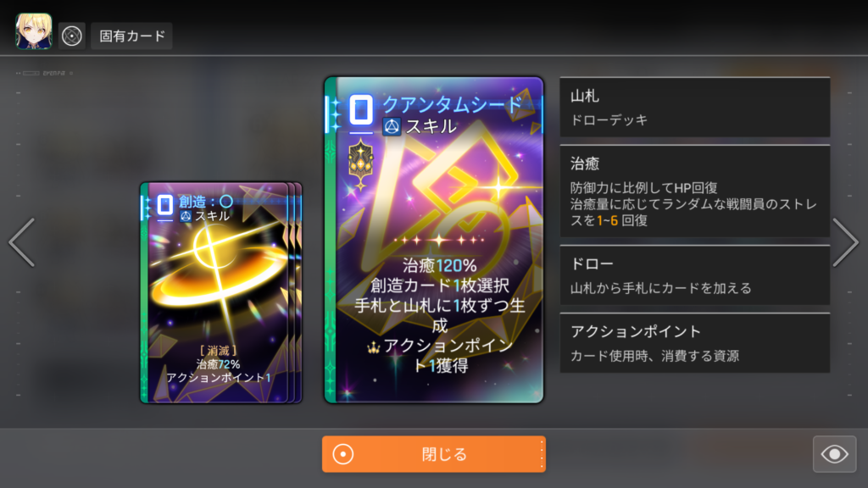Viewport: 868px width, 488px height.
Task: Click the circular emblem icon beside the portrait
Action: click(x=72, y=36)
